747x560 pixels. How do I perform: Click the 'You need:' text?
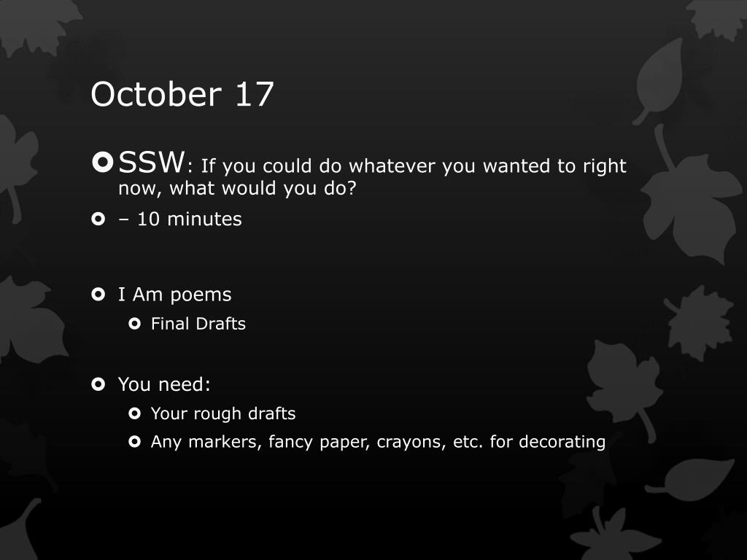pos(164,384)
